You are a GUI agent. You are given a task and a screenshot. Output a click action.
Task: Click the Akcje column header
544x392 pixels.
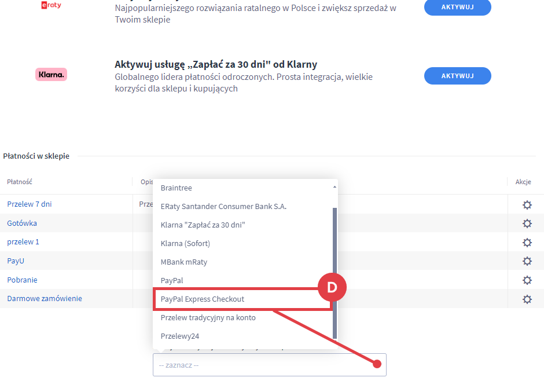pyautogui.click(x=523, y=182)
